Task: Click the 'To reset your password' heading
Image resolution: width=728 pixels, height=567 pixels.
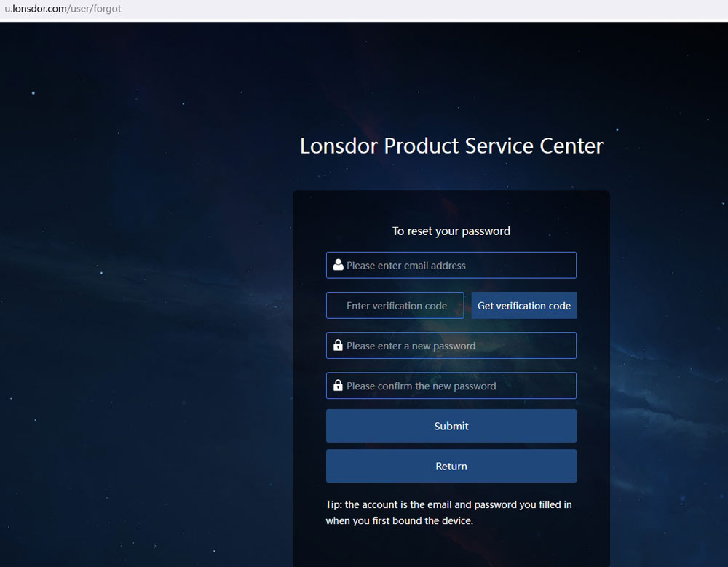Action: point(451,231)
